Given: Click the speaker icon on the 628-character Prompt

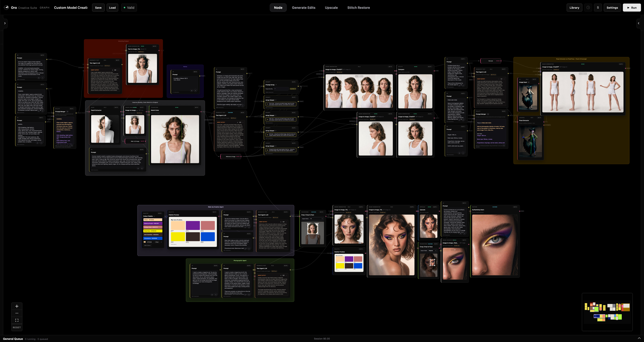Looking at the screenshot, I should tap(245, 294).
